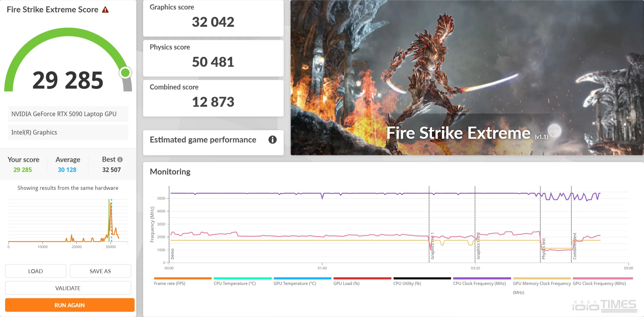
Task: Click the Monitoring section heading
Action: coord(170,172)
